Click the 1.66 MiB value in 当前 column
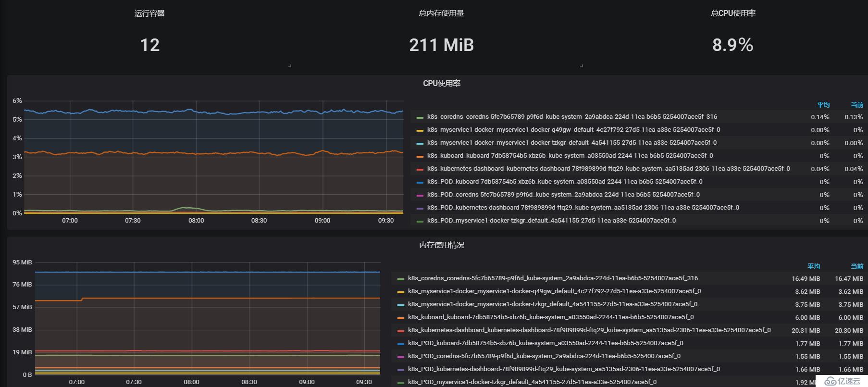 click(x=851, y=370)
